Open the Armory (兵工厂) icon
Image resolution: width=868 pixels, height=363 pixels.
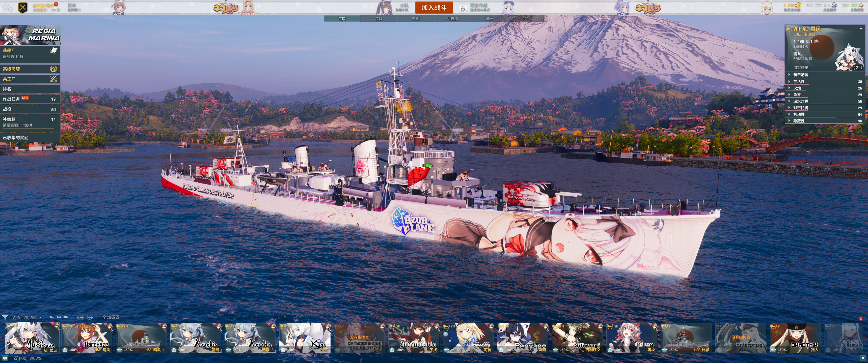[53, 79]
